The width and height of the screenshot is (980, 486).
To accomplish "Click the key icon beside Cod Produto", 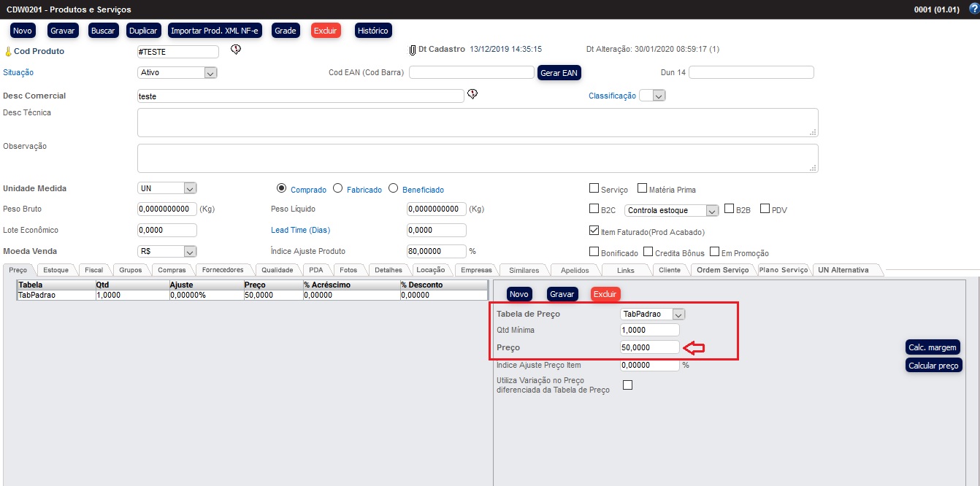I will tap(8, 52).
